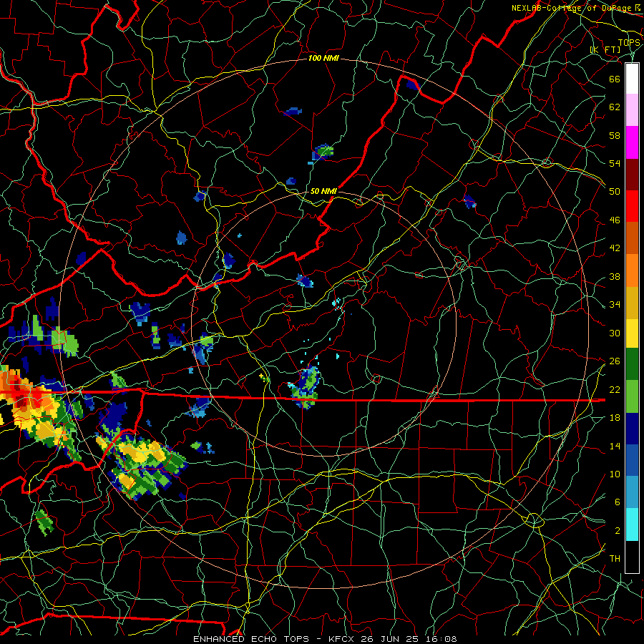This screenshot has height=644, width=644.
Task: Click the 'KFCX' radar site identifier
Action: click(343, 639)
